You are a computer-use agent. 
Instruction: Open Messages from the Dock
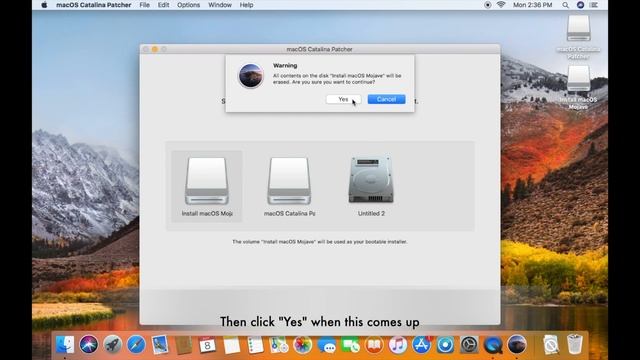coord(327,345)
